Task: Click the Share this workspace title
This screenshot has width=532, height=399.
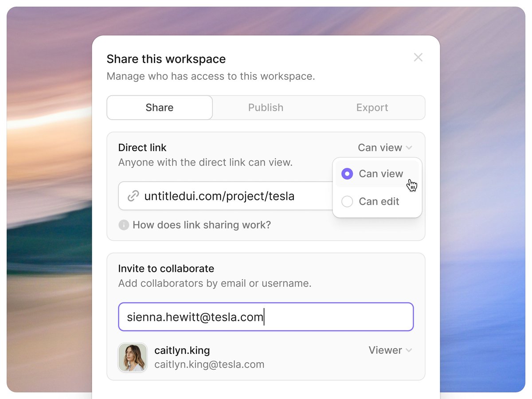Action: click(166, 59)
